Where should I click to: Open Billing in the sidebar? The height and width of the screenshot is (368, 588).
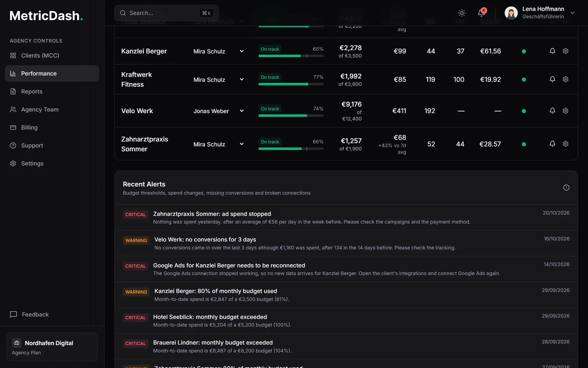(x=52, y=127)
